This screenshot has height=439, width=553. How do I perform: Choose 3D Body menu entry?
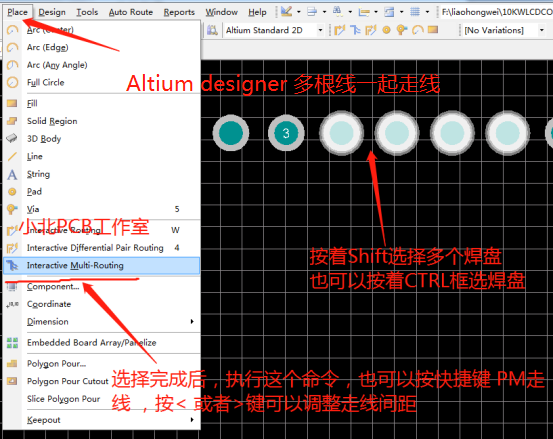102,139
